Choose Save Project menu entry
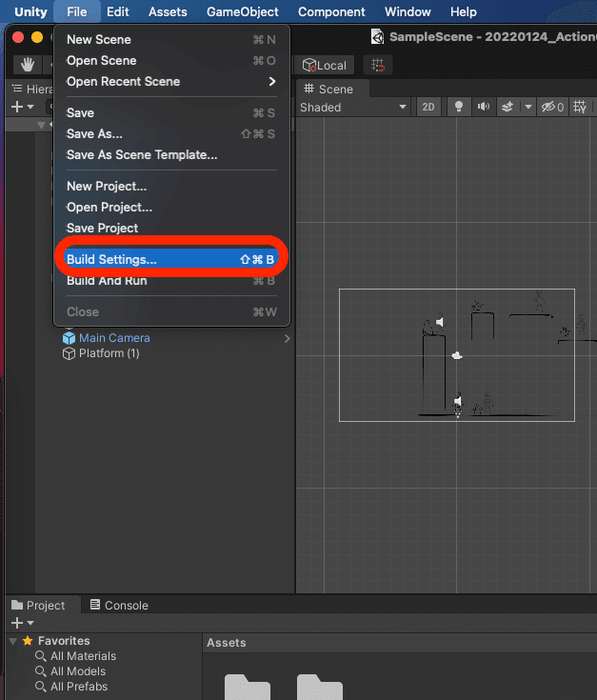Screen dimensions: 597x700 pyautogui.click(x=171, y=229)
